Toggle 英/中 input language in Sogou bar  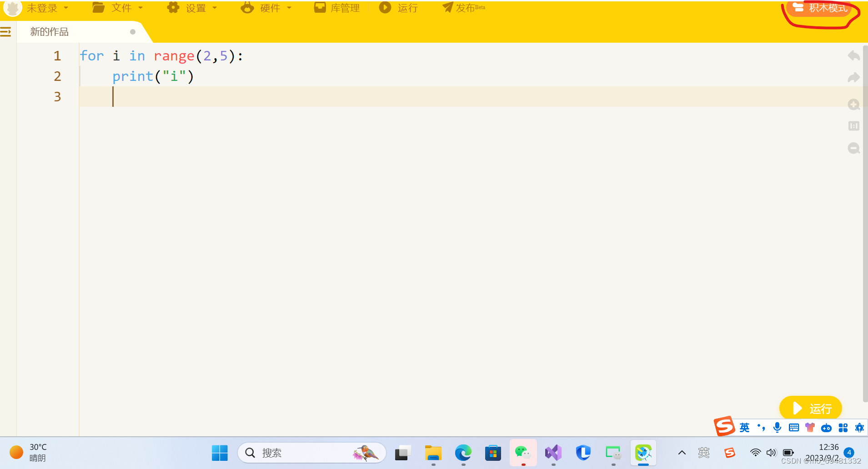pyautogui.click(x=745, y=427)
